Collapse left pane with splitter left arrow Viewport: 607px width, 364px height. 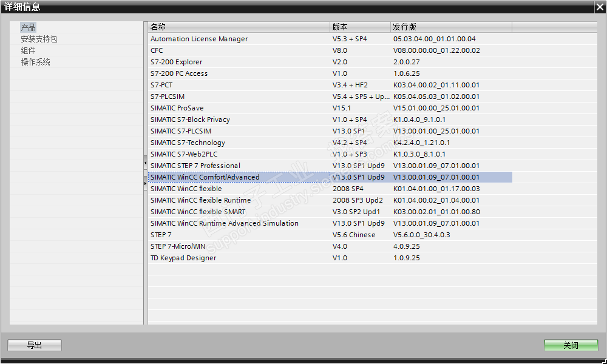pyautogui.click(x=145, y=163)
